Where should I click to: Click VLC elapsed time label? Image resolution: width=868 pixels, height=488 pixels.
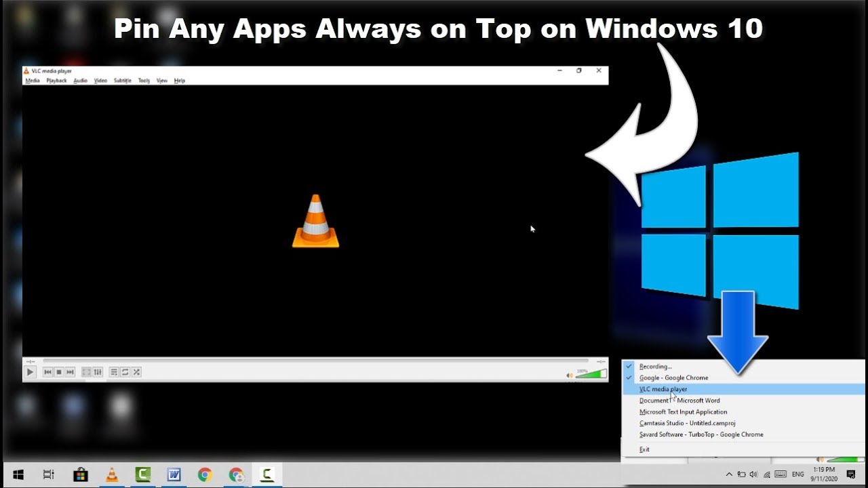click(31, 361)
